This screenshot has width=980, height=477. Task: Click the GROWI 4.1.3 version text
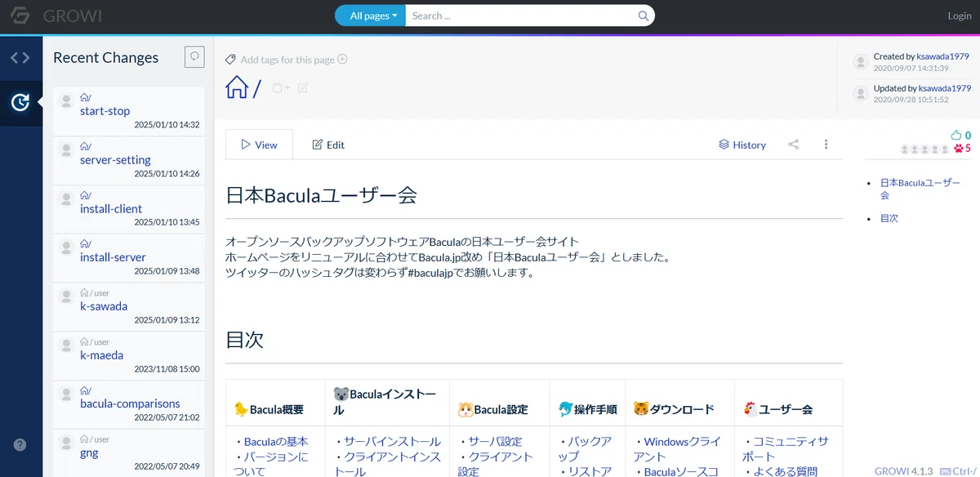click(904, 471)
